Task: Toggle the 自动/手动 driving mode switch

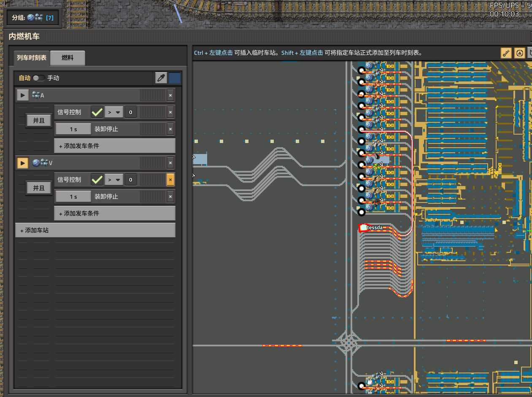Action: click(39, 78)
